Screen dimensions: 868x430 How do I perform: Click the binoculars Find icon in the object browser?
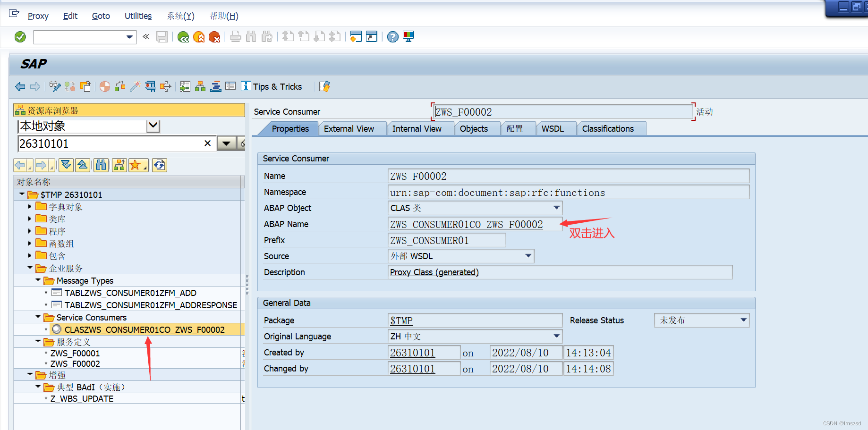(x=101, y=165)
